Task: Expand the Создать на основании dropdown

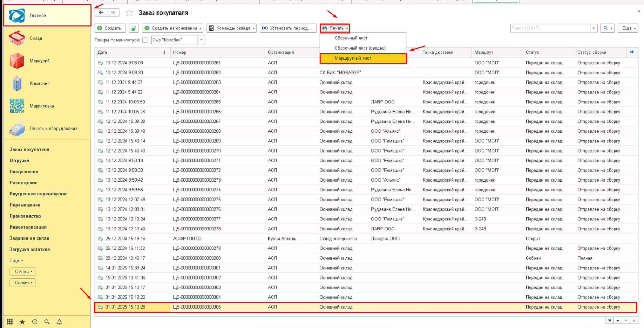Action: [173, 28]
